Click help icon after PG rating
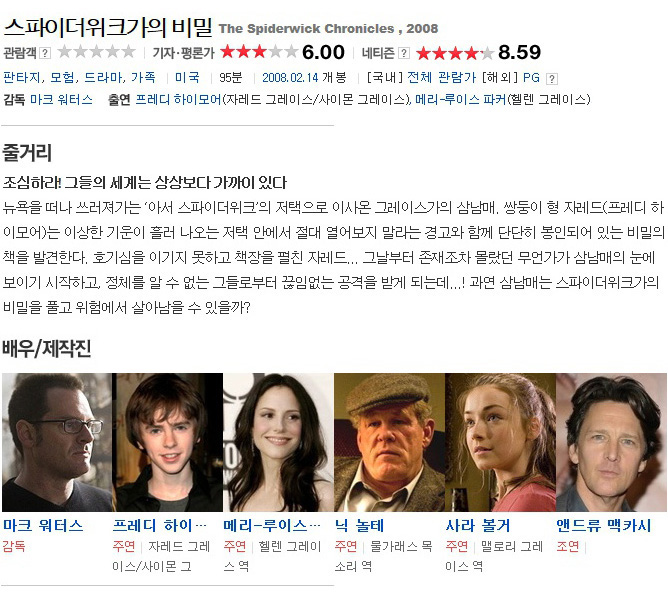The width and height of the screenshot is (668, 594). [551, 78]
